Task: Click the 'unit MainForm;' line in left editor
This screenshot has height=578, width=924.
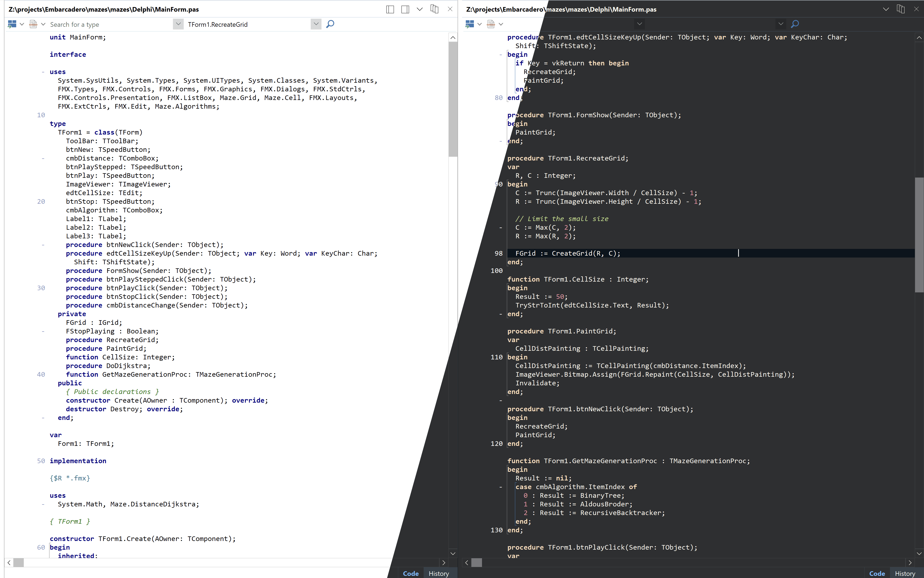Action: point(78,37)
